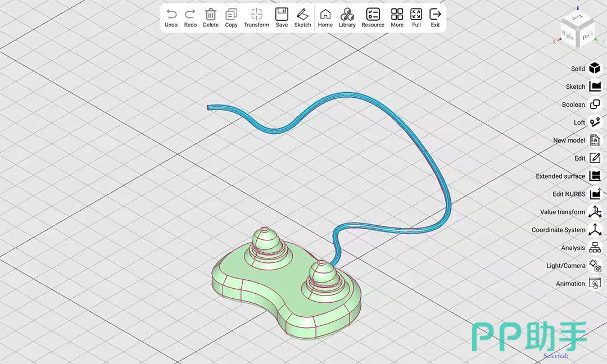Select the Copy tool
Image resolution: width=607 pixels, height=364 pixels.
[x=231, y=15]
